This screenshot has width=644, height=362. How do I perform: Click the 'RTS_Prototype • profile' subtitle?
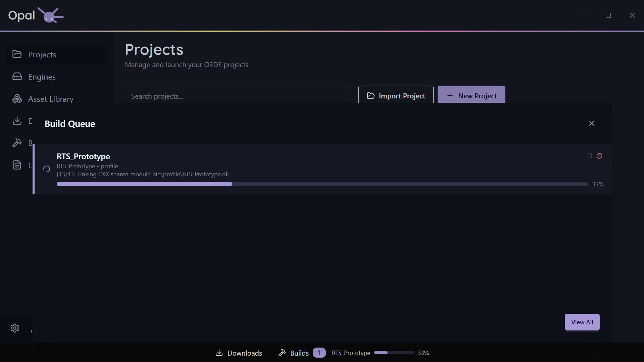[87, 166]
